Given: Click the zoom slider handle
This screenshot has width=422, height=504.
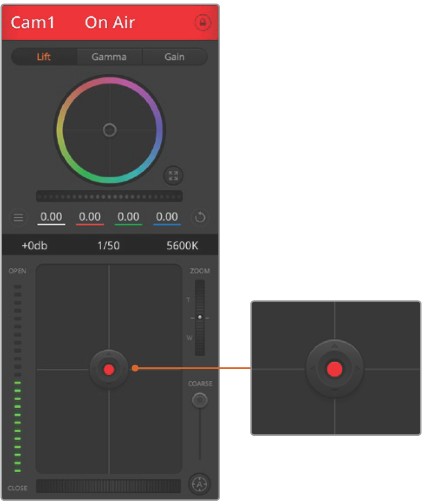Looking at the screenshot, I should (200, 317).
